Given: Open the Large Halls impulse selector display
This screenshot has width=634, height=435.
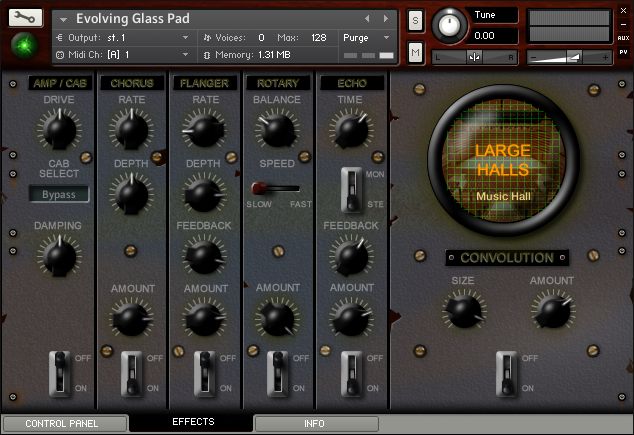Looking at the screenshot, I should point(503,161).
